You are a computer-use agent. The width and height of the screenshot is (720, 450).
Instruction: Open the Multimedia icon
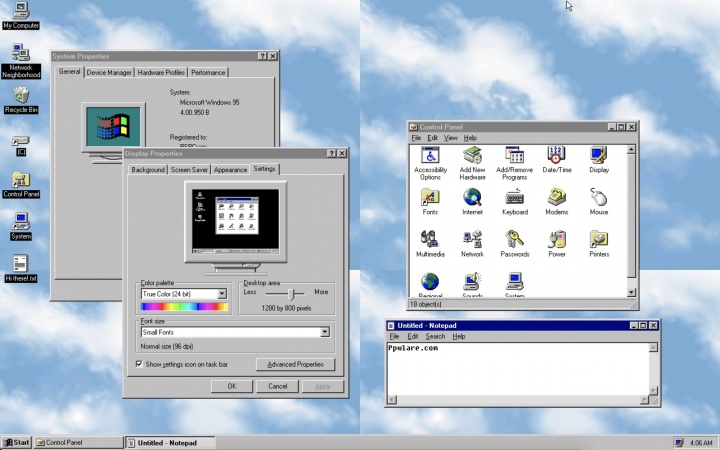[x=430, y=240]
